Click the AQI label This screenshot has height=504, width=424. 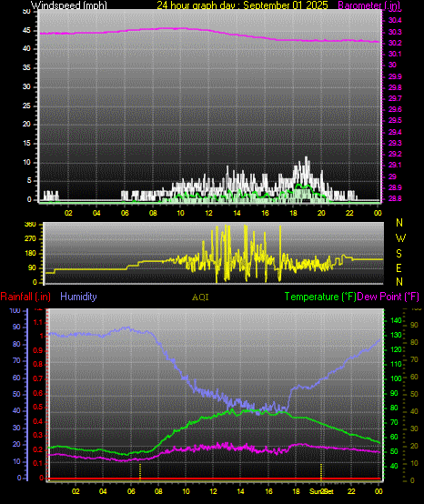pos(200,297)
